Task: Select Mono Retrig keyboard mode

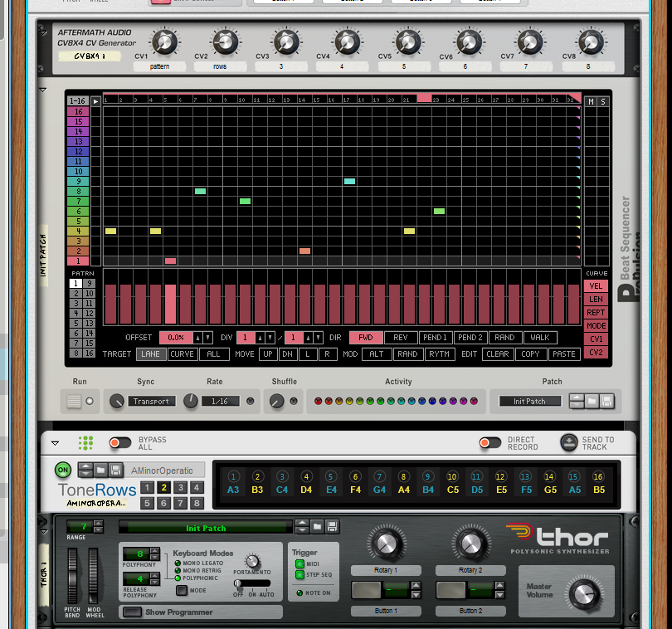Action: (178, 571)
